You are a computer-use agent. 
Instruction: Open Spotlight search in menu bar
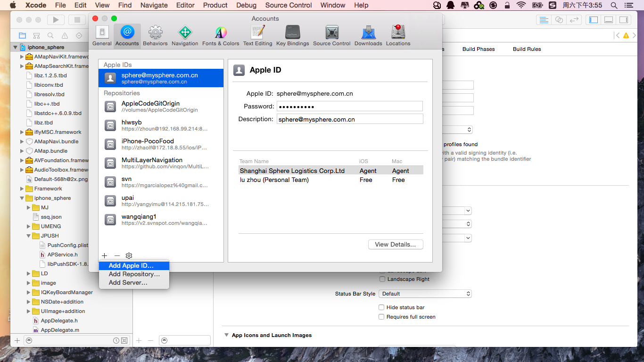pos(614,5)
